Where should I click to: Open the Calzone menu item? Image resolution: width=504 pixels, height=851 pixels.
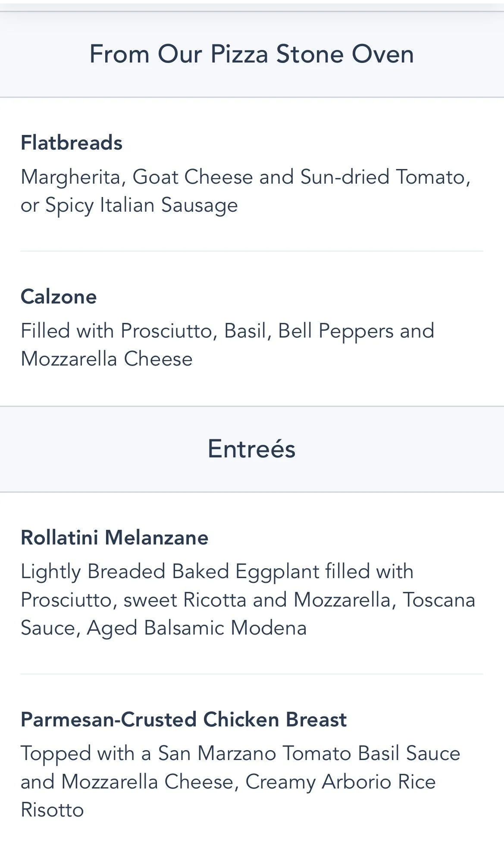[x=59, y=297]
